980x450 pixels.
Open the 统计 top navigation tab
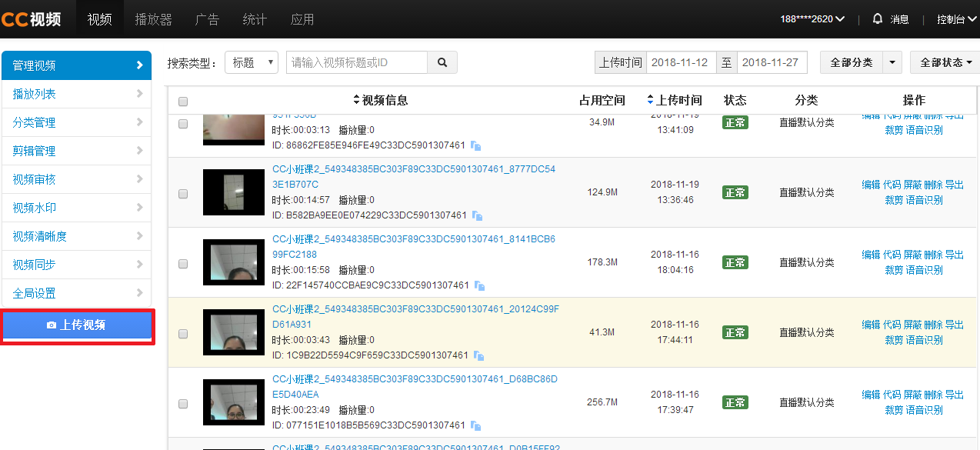(x=255, y=19)
